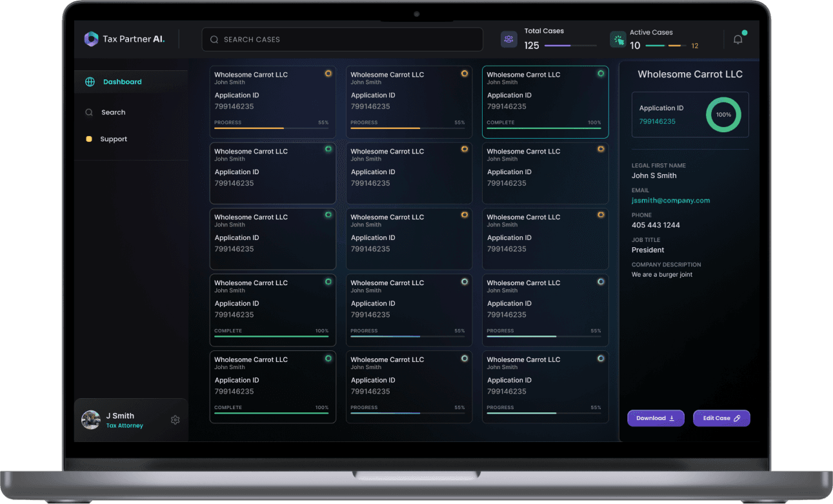Open the jssmith@company.com email link
Screen dimensions: 833x504
point(670,200)
